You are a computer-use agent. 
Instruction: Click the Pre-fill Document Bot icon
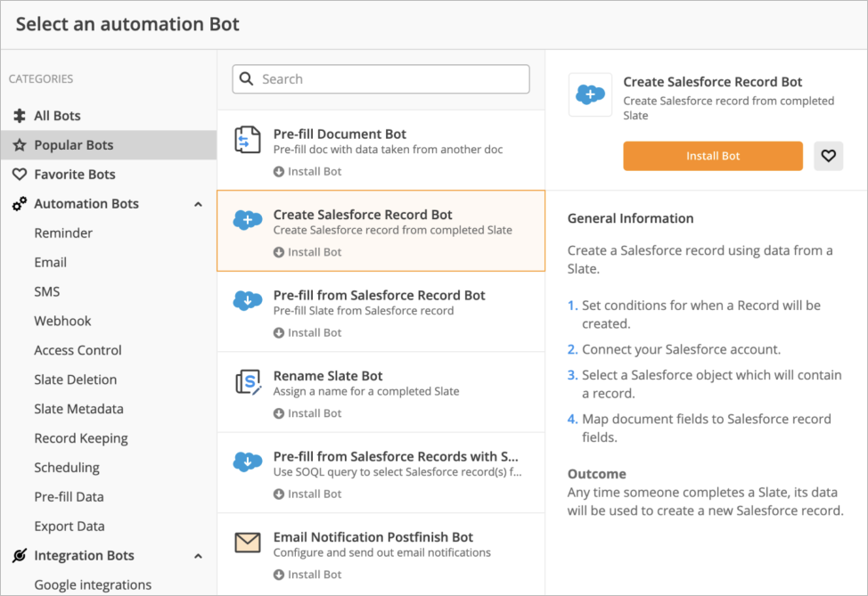(x=248, y=140)
